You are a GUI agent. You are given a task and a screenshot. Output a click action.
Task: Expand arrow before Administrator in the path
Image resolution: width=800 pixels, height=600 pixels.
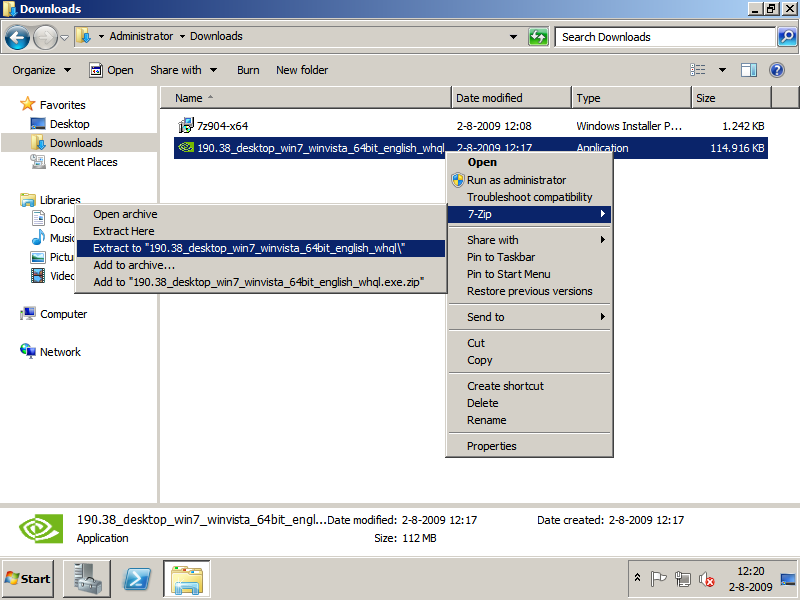(x=101, y=36)
